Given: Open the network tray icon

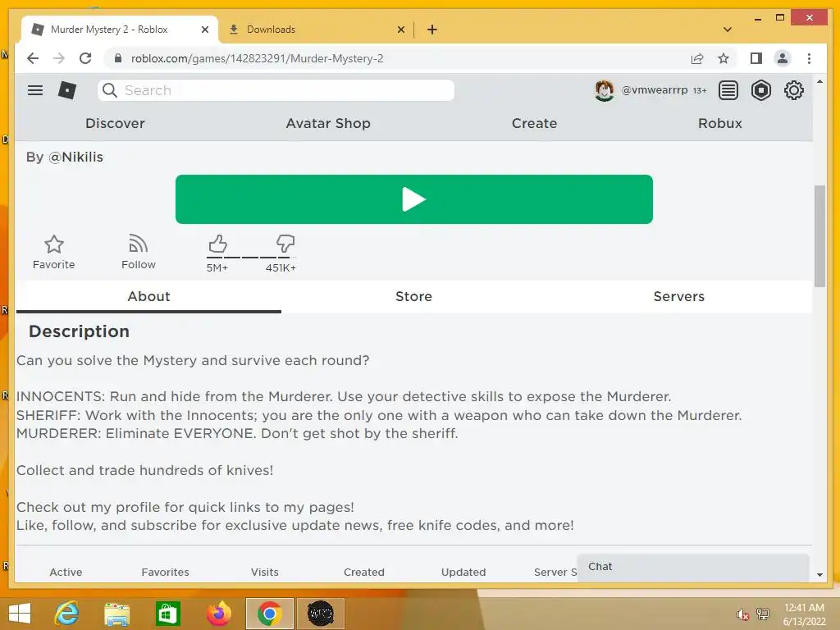Looking at the screenshot, I should tap(763, 614).
